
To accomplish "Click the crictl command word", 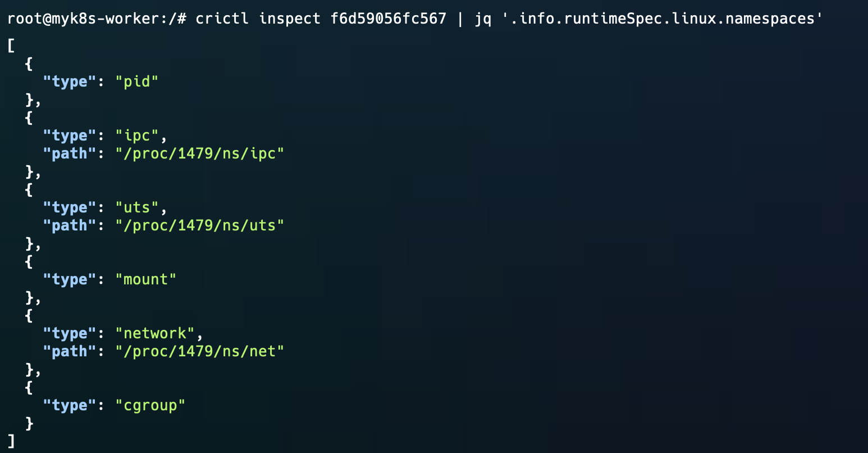I will click(222, 19).
